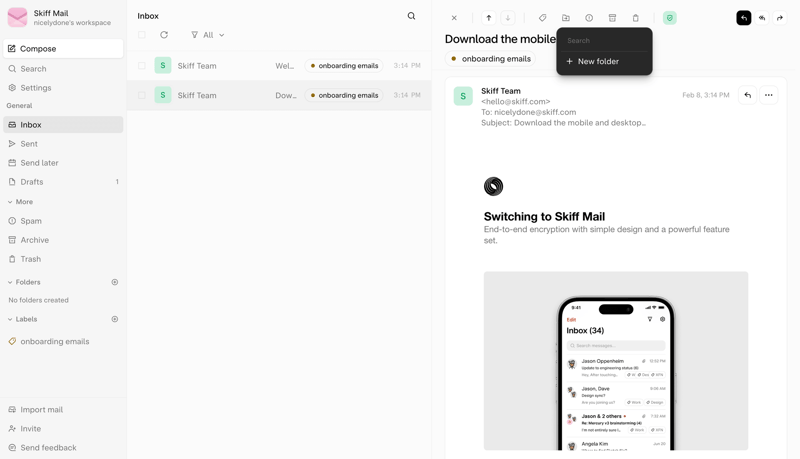Click the black Reply button in toolbar
800x459 pixels.
tap(744, 18)
